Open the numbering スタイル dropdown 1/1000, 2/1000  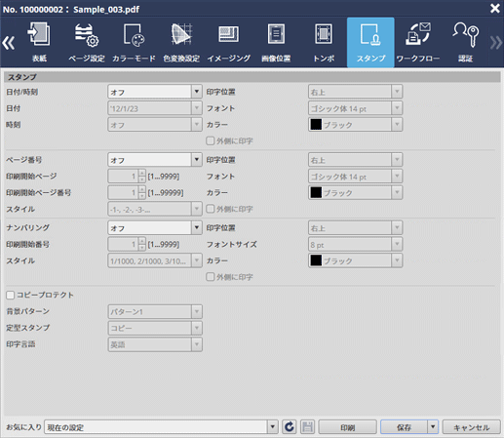(x=155, y=260)
